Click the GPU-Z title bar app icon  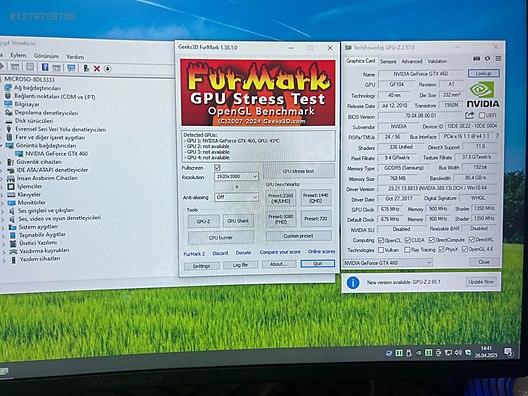(x=348, y=47)
